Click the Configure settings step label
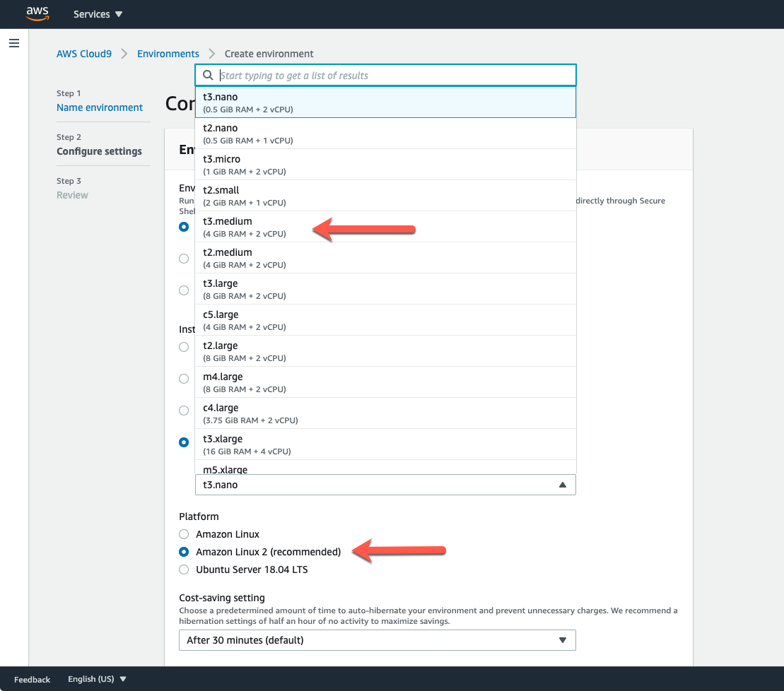Image resolution: width=784 pixels, height=691 pixels. 99,151
